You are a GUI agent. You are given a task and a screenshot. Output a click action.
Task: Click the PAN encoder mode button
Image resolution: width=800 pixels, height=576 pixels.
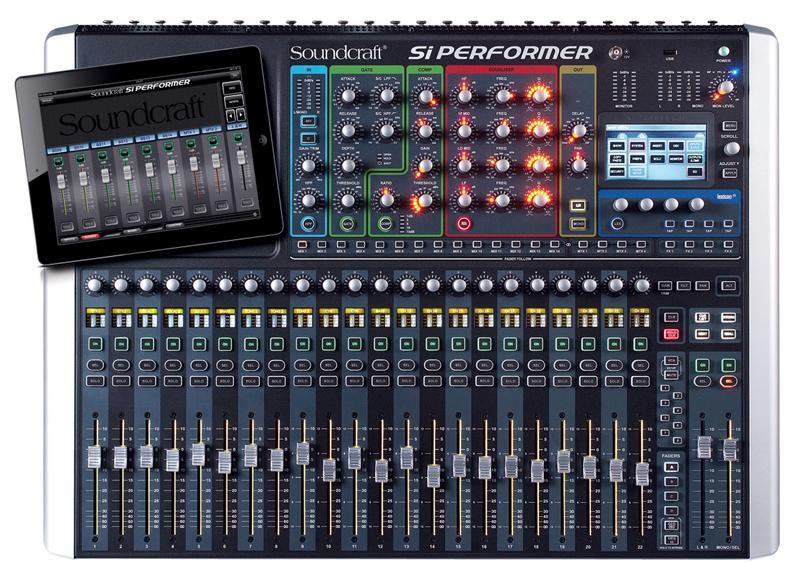pyautogui.click(x=703, y=286)
